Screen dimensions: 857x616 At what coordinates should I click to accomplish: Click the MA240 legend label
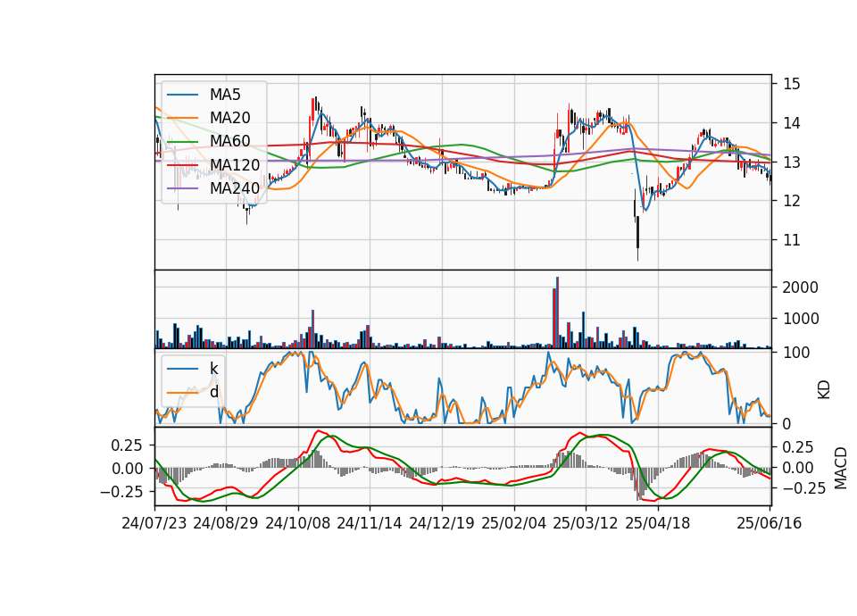(235, 188)
